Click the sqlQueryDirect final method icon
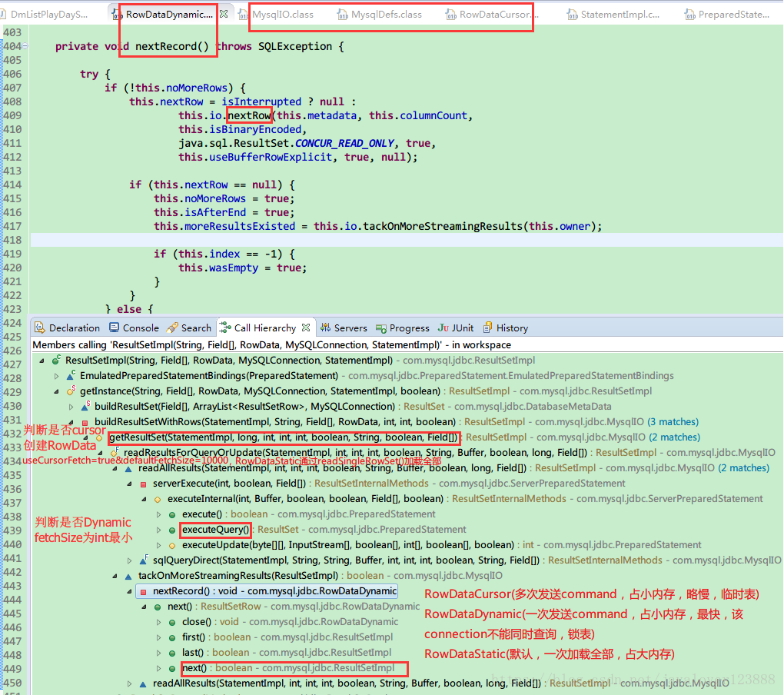 tap(144, 560)
